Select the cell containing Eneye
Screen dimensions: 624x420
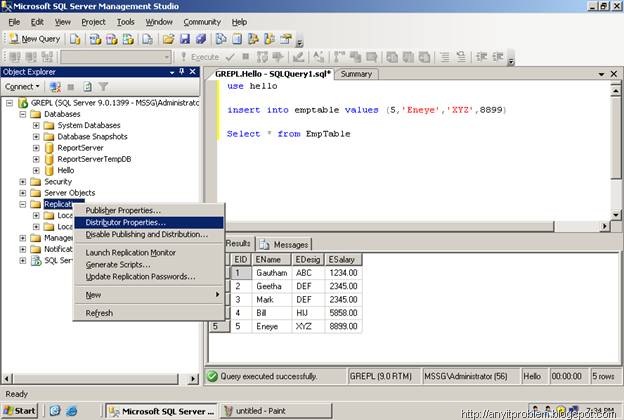coord(272,326)
